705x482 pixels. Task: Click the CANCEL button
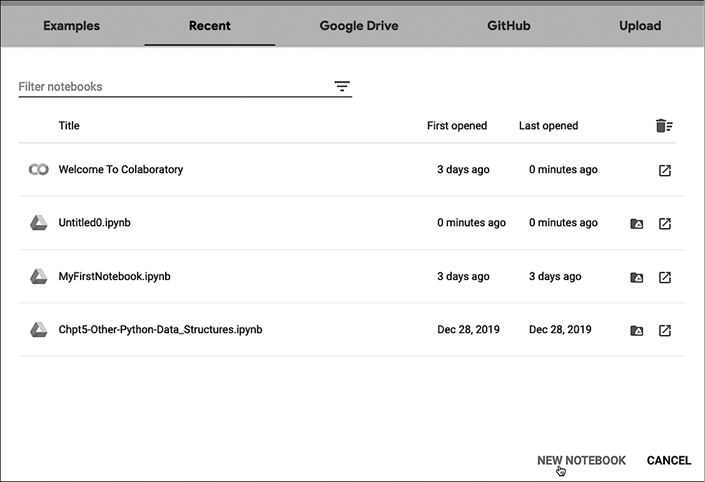[668, 460]
